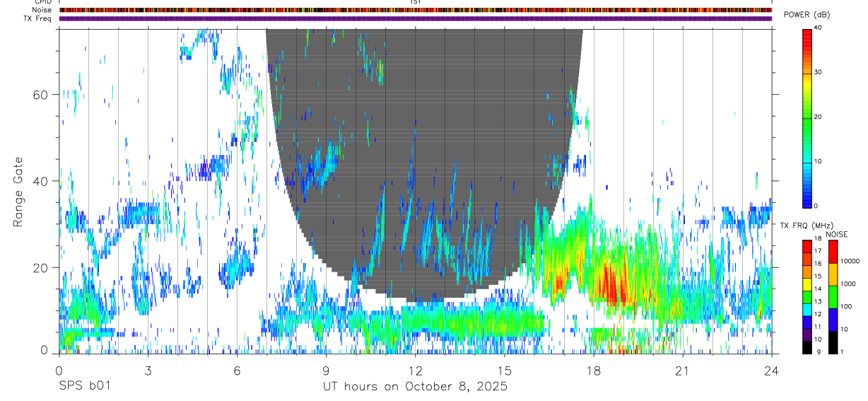
Task: Click the x-axis tick label '3'
Action: pyautogui.click(x=148, y=371)
